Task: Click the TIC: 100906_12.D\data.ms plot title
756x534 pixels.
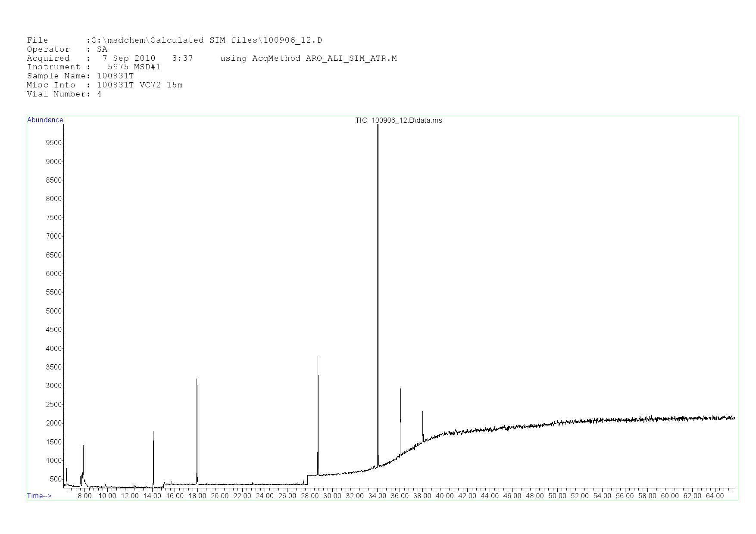Action: click(x=398, y=121)
